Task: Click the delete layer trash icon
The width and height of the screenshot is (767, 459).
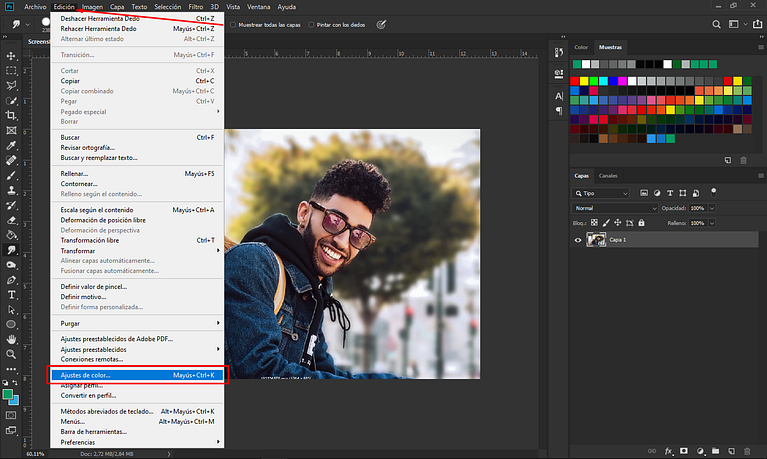Action: (747, 451)
